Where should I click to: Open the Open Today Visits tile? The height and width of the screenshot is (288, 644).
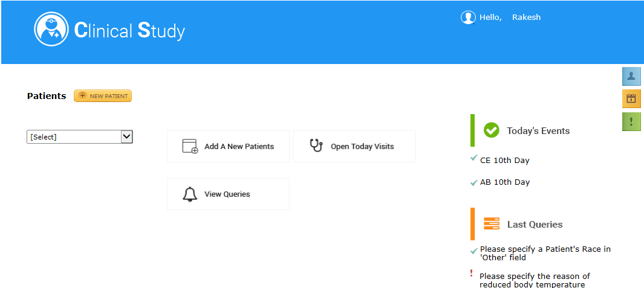click(354, 147)
